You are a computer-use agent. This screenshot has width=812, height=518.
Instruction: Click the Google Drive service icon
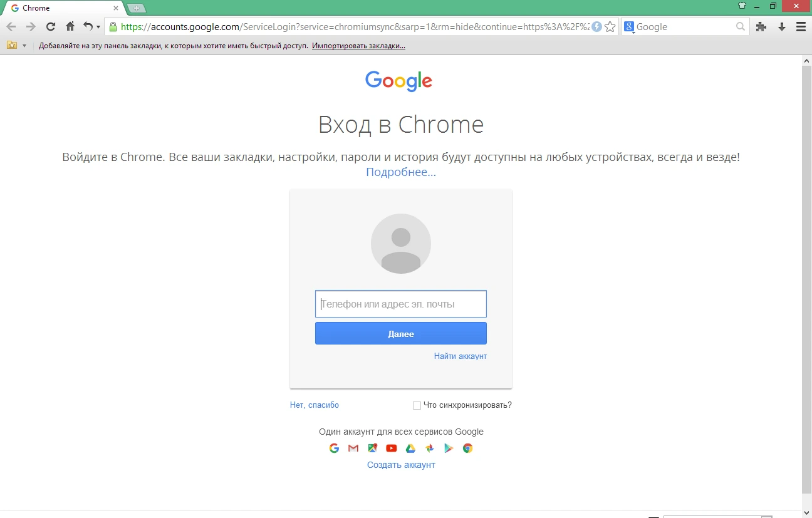[x=410, y=448]
